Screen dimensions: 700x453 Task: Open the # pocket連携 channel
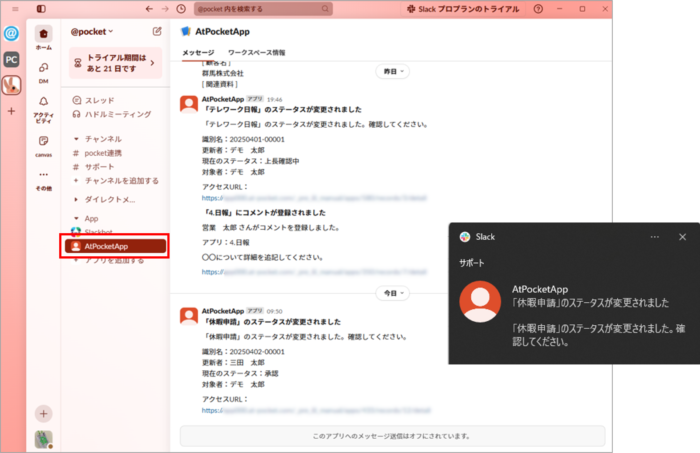pos(97,153)
